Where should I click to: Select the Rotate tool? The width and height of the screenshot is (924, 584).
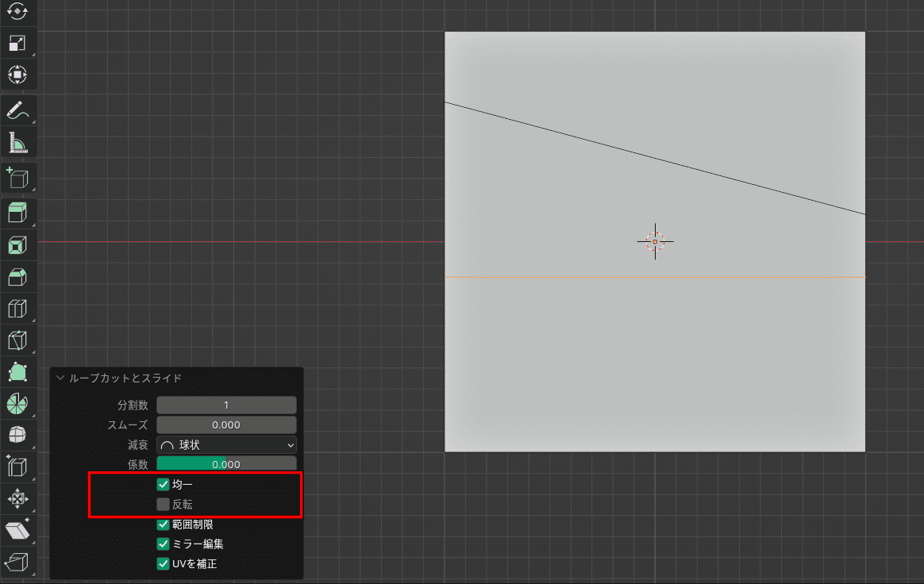17,11
